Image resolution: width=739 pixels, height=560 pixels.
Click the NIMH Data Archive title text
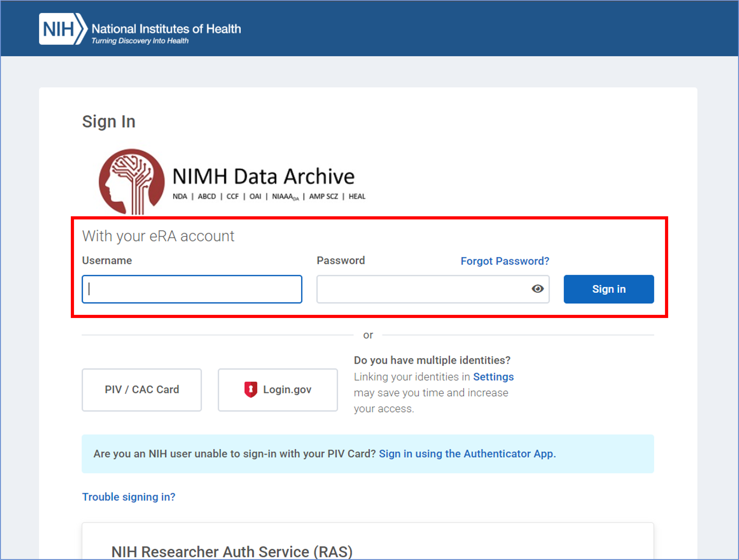tap(263, 176)
